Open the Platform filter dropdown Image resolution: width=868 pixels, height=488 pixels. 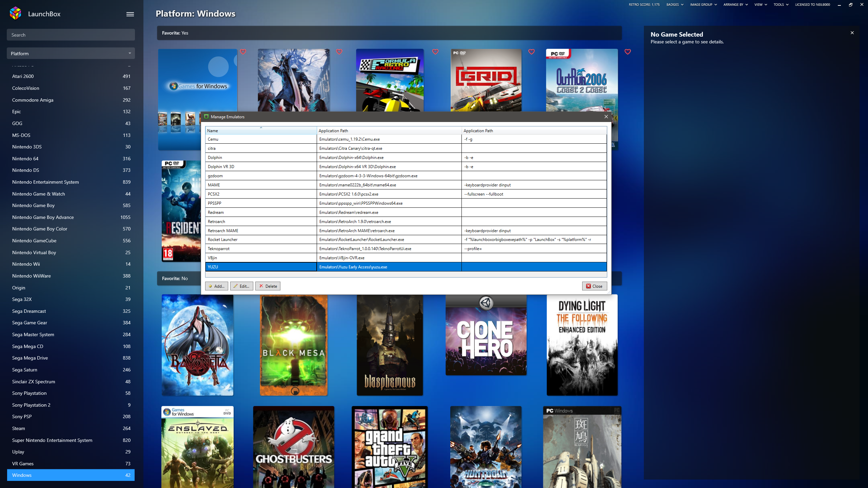(x=71, y=54)
